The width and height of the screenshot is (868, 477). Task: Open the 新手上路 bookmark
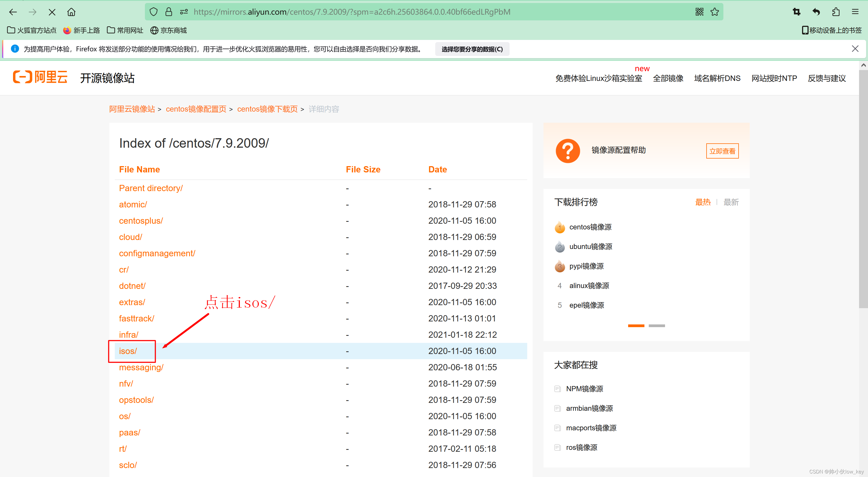pos(81,30)
